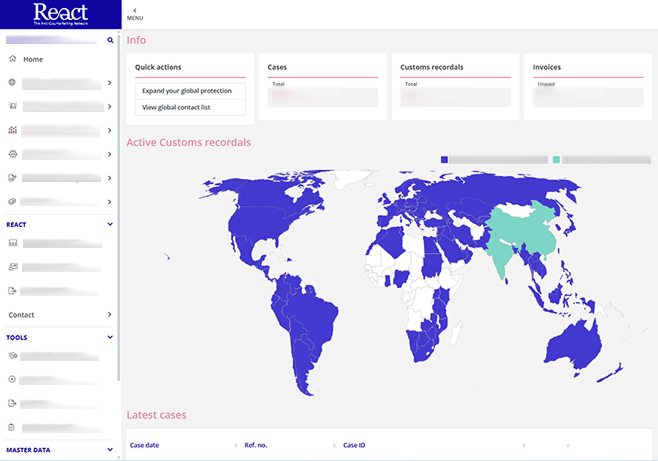Select the TOOLS section heading
Screen dimensions: 658x461
tap(17, 337)
